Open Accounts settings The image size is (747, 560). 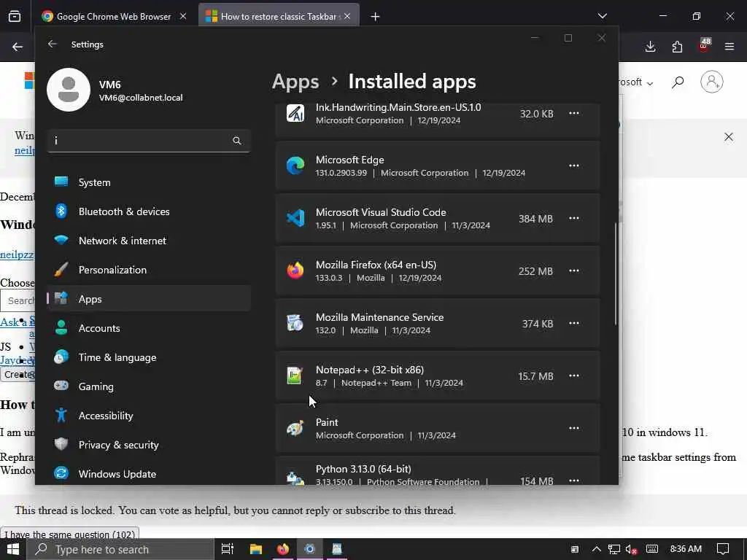149,328
